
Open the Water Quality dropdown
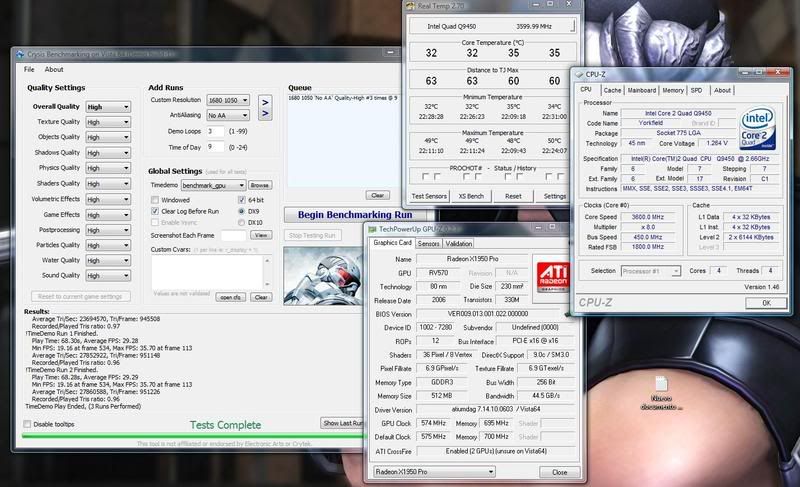click(108, 260)
